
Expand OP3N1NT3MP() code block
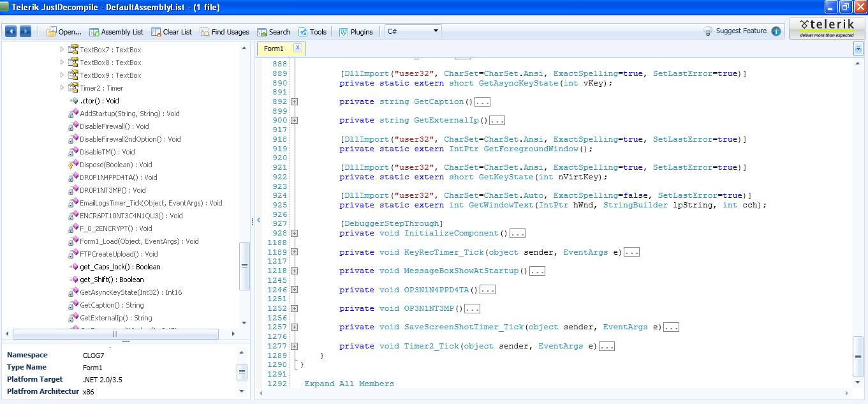[x=294, y=308]
